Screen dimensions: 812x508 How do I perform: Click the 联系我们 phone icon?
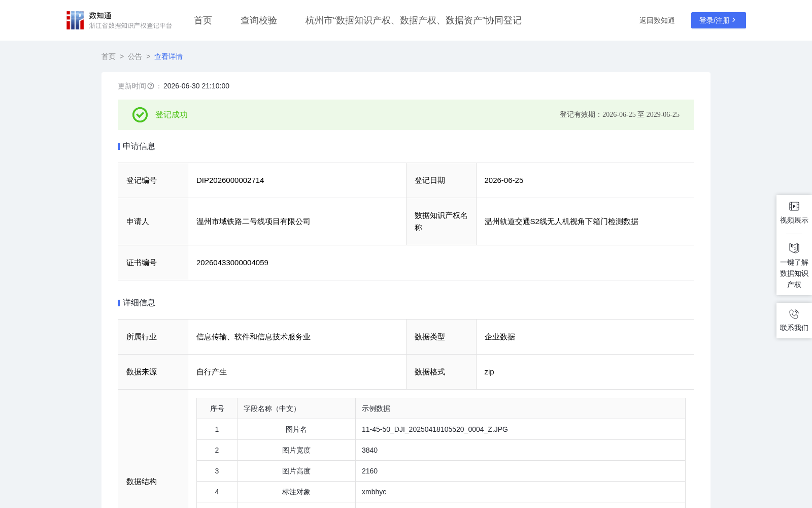pos(794,314)
